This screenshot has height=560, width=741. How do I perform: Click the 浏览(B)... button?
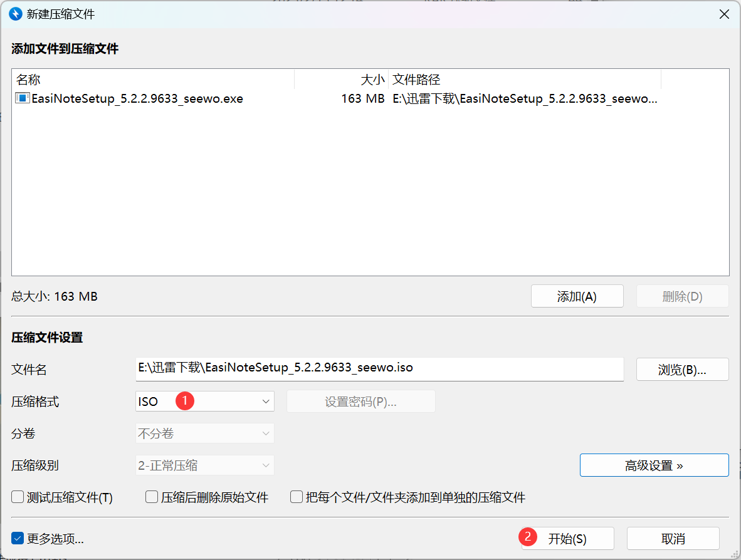682,370
